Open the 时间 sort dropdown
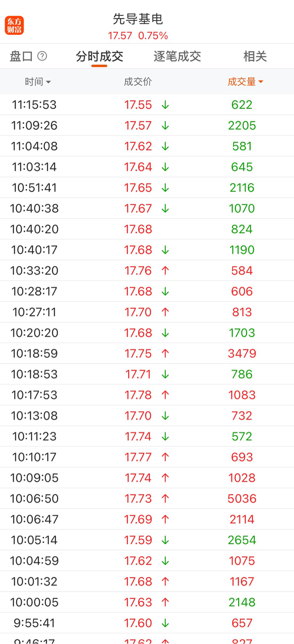The image size is (294, 644). (38, 82)
